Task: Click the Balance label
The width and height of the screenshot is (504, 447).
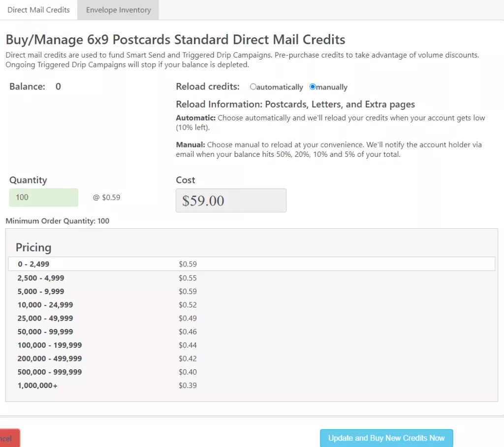Action: 28,87
